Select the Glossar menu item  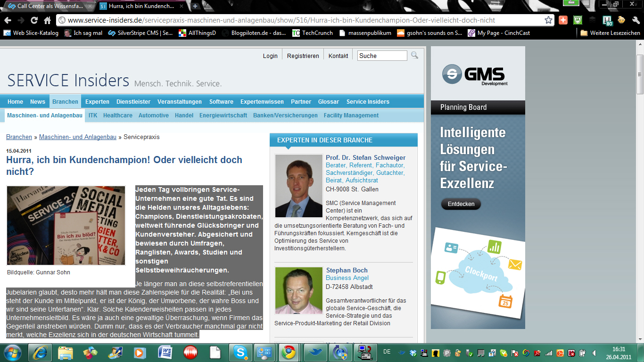coord(328,102)
